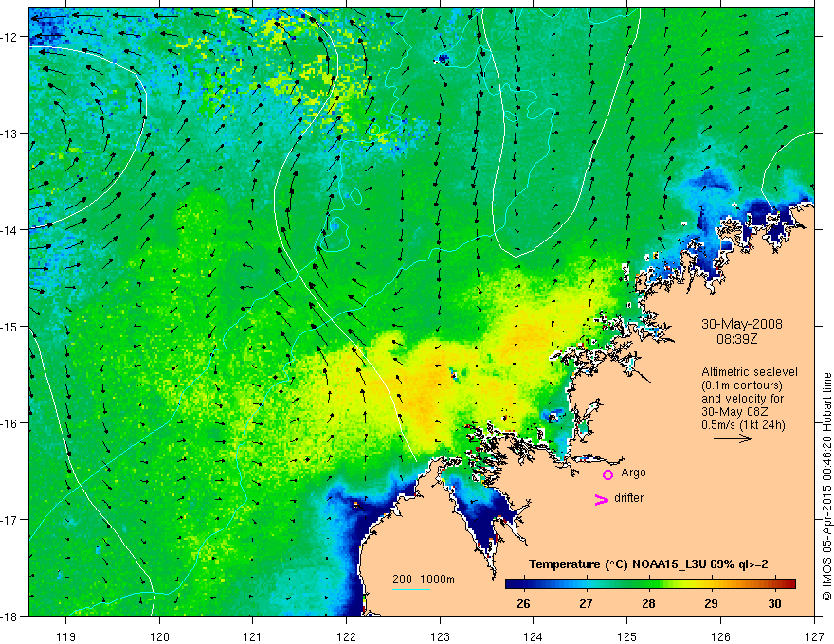Click the color bar tick value 26
This screenshot has width=834, height=644.
coord(523,603)
